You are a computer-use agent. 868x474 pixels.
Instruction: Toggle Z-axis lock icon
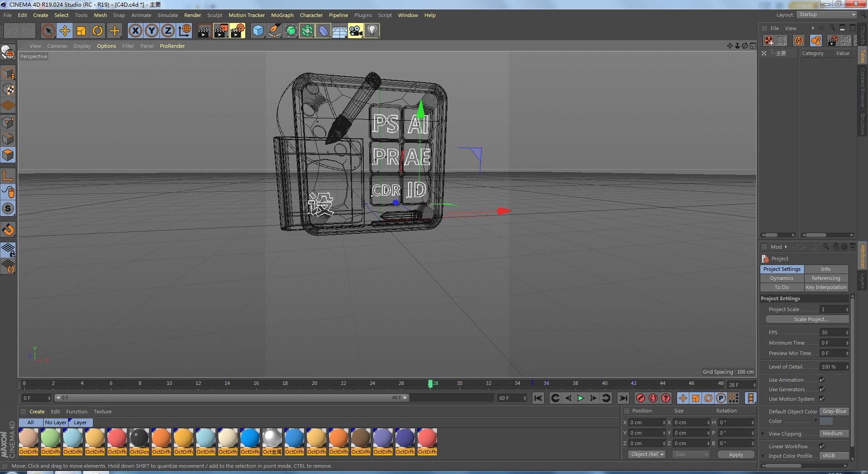[x=168, y=31]
